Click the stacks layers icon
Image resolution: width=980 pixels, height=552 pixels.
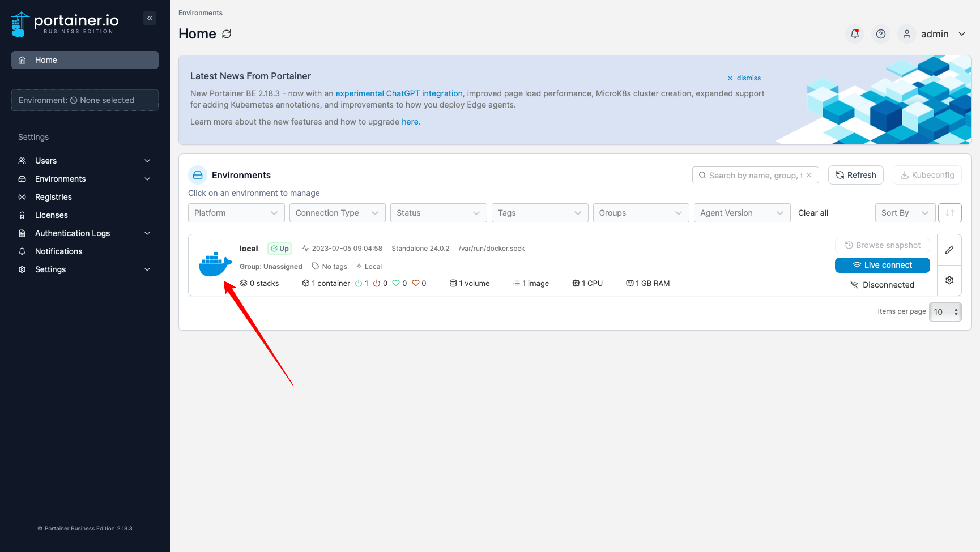click(x=244, y=283)
